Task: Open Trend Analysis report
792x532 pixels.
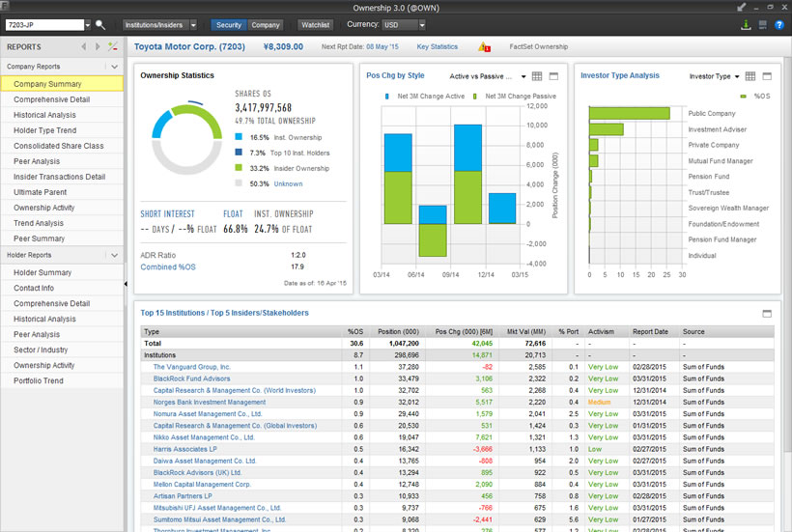Action: pyautogui.click(x=62, y=223)
